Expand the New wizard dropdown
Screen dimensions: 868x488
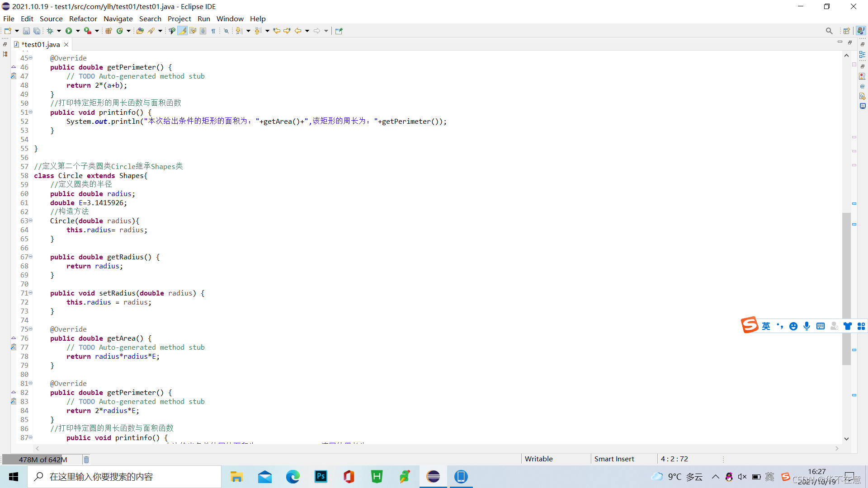(x=16, y=31)
